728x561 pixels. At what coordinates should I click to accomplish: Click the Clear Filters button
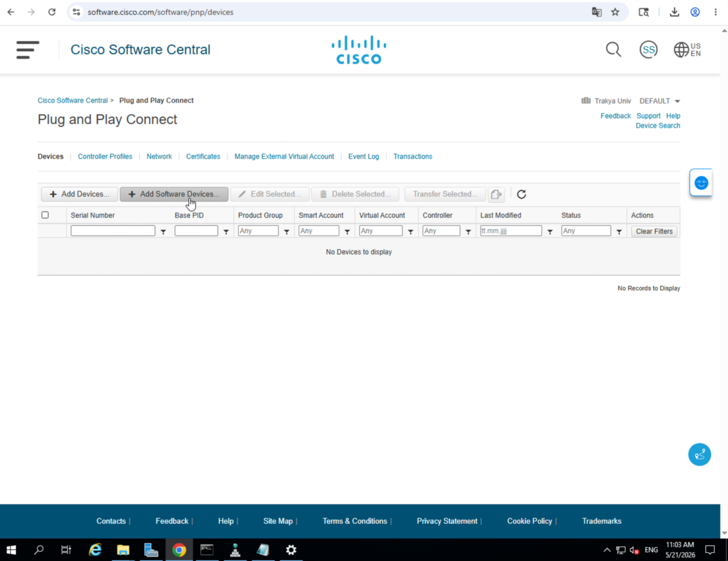click(x=654, y=231)
